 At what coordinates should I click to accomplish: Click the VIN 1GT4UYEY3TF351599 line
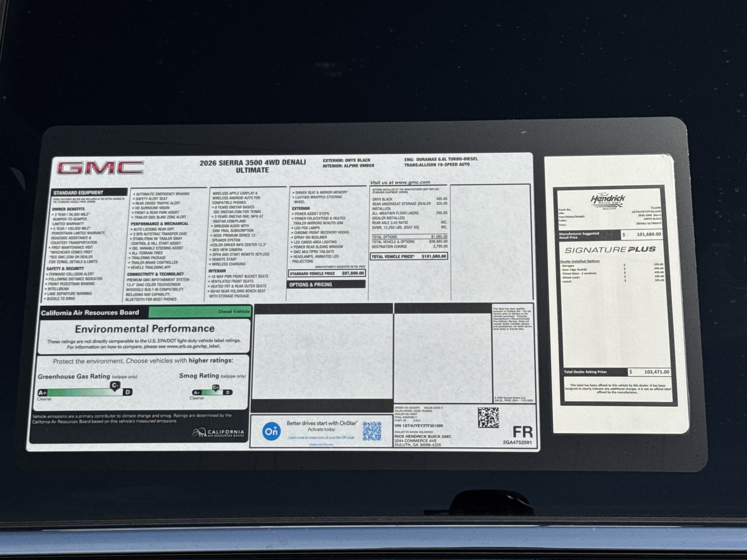pyautogui.click(x=419, y=426)
